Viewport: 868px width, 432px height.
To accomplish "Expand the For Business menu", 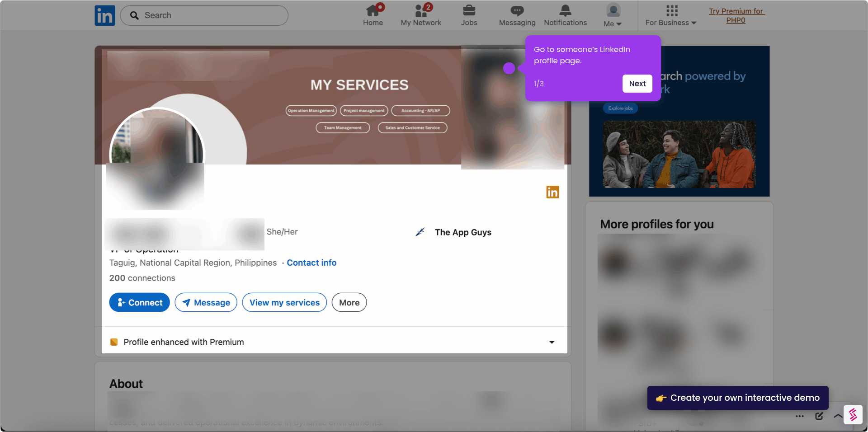I will click(671, 15).
